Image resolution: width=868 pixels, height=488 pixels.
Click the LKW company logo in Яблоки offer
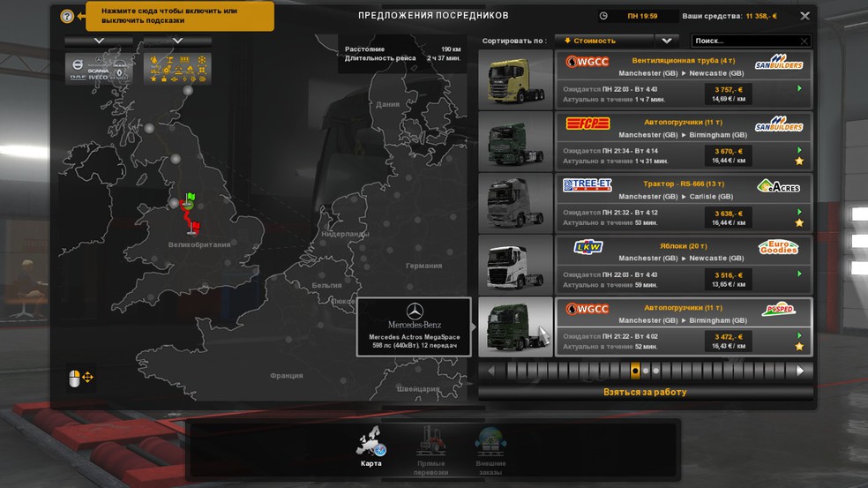(587, 247)
